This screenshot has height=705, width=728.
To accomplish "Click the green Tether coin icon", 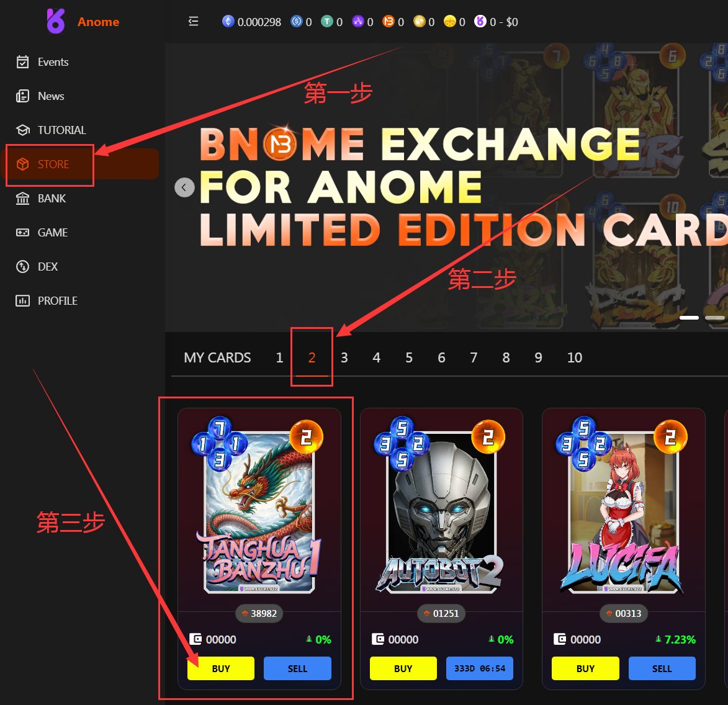I will point(327,21).
